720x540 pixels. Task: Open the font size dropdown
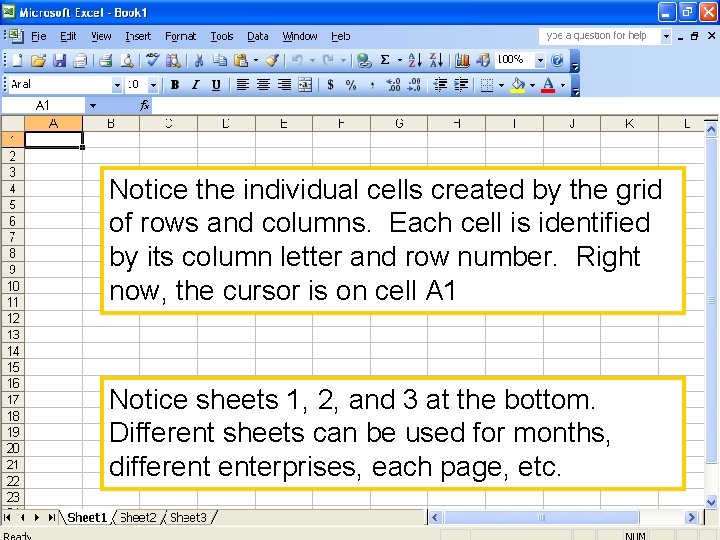coord(153,85)
